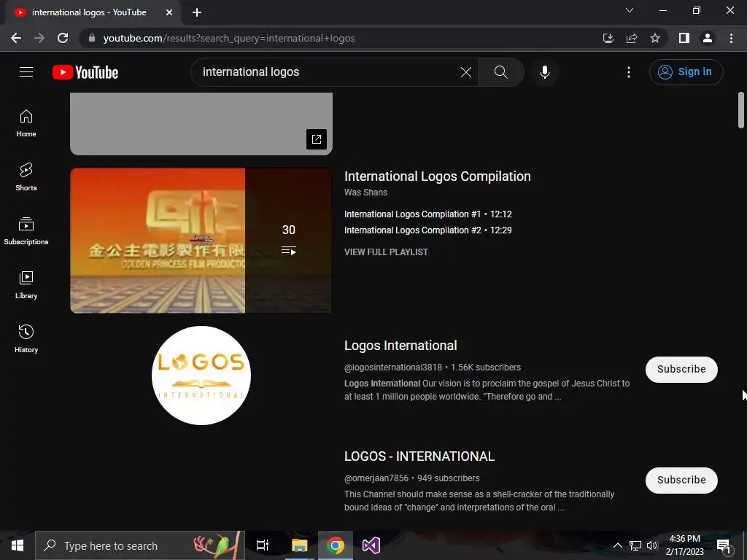Screen dimensions: 747x560
Task: Open the Chrome three-dot menu
Action: point(731,38)
